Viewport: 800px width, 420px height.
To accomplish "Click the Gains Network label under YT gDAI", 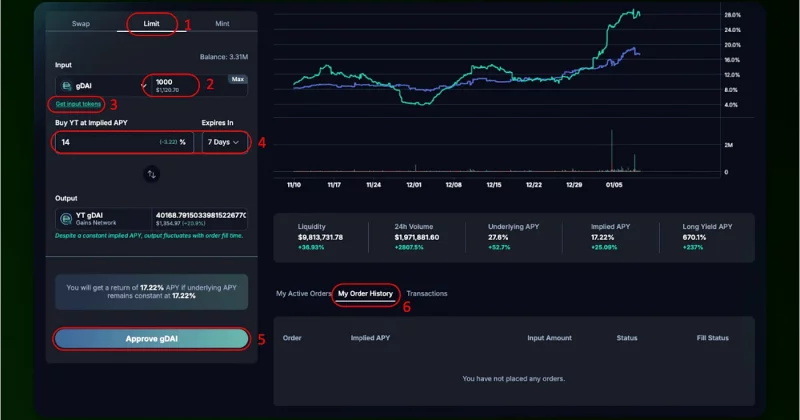I will click(x=96, y=223).
